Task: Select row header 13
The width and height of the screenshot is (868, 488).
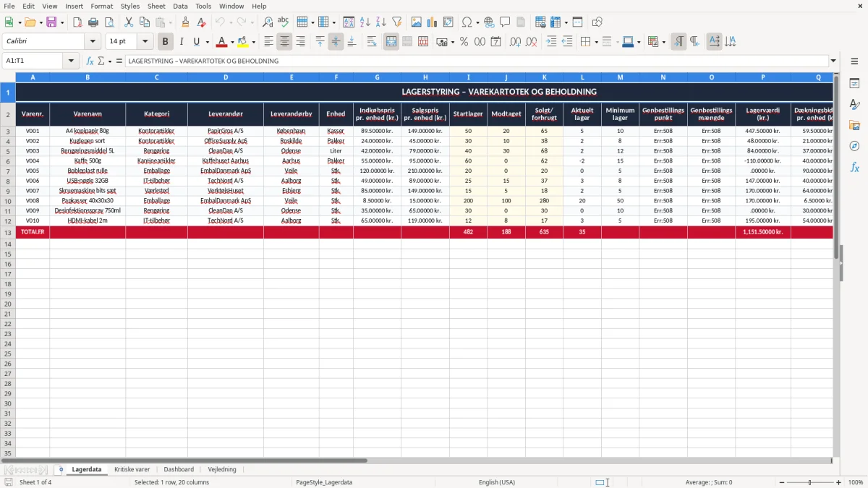Action: tap(8, 233)
